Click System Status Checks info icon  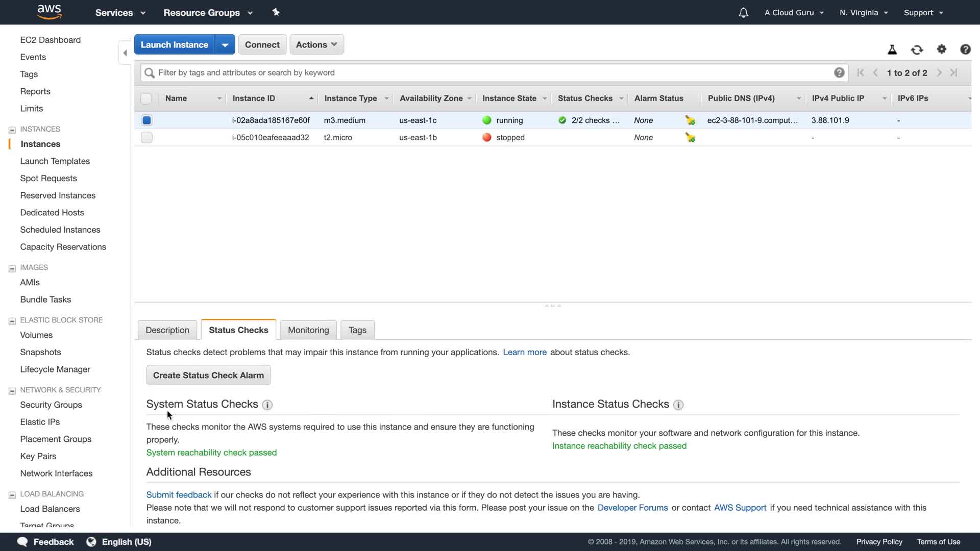(267, 405)
